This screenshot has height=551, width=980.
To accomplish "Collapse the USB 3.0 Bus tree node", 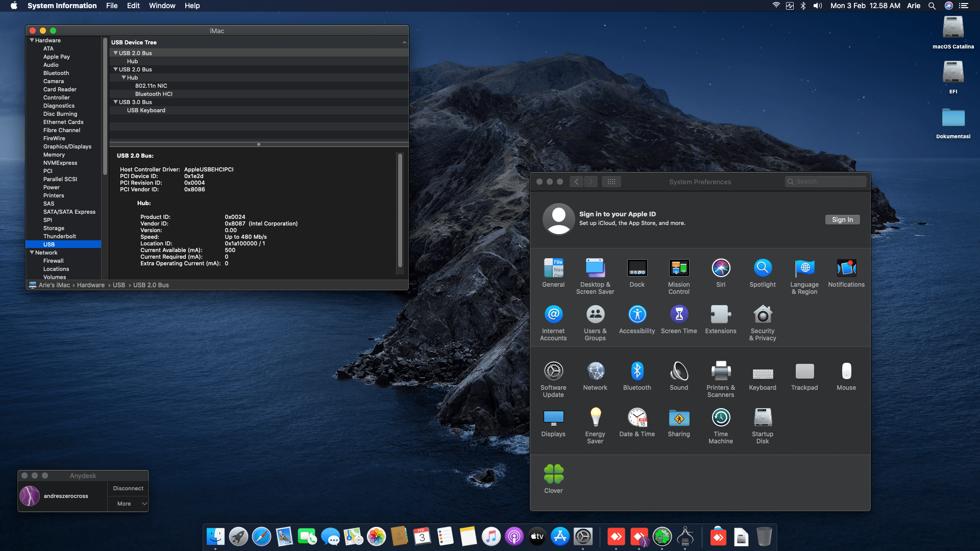I will tap(115, 102).
